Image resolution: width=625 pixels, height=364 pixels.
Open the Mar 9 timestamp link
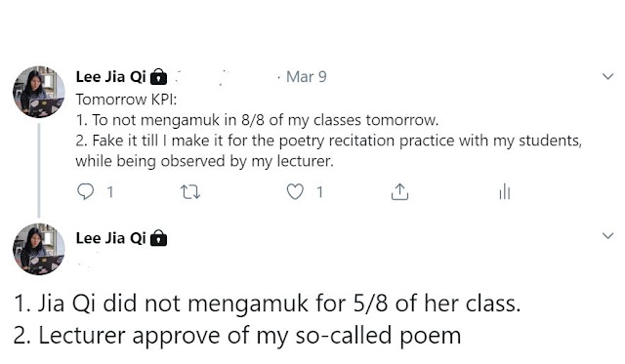point(306,77)
